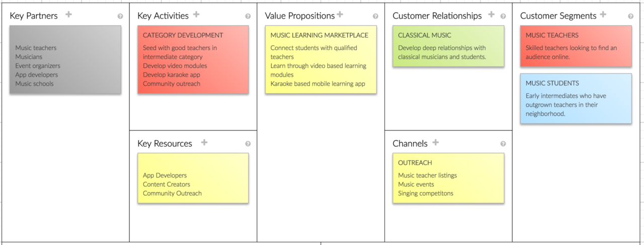Add a note to Key Partners
Screen dimensions: 644x245
coord(68,15)
